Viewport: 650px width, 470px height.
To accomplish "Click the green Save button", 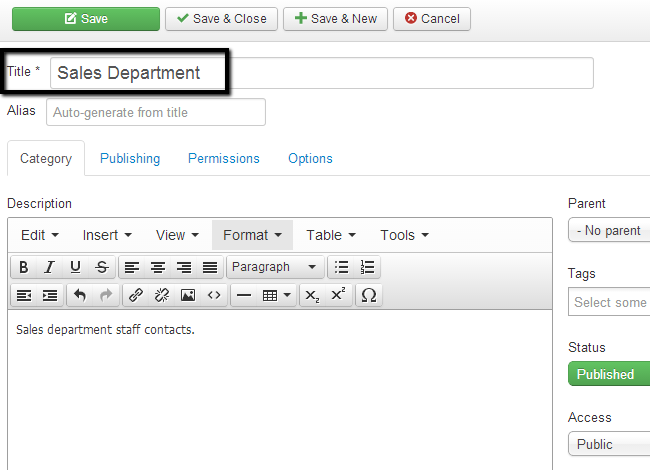I will (x=85, y=19).
